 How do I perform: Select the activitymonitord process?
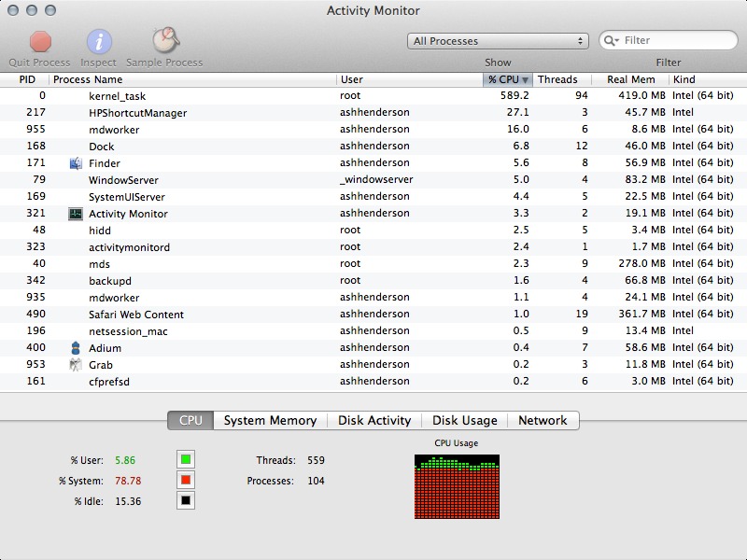tap(373, 247)
